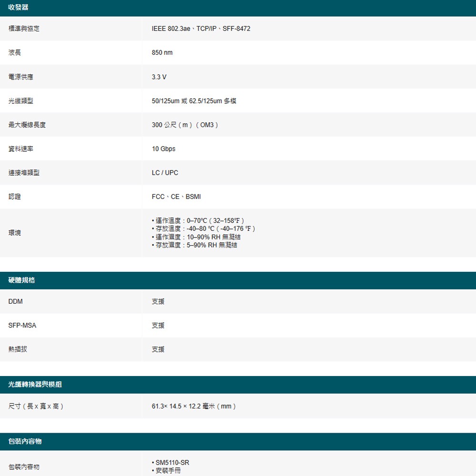The image size is (476, 476).
Task: Select the 10 Gbps data rate value
Action: [x=163, y=149]
